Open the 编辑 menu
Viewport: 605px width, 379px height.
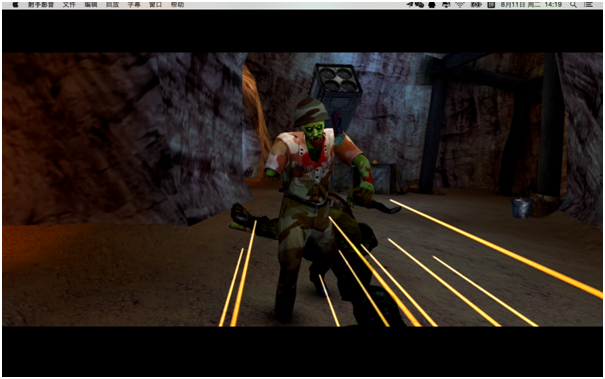tap(91, 5)
